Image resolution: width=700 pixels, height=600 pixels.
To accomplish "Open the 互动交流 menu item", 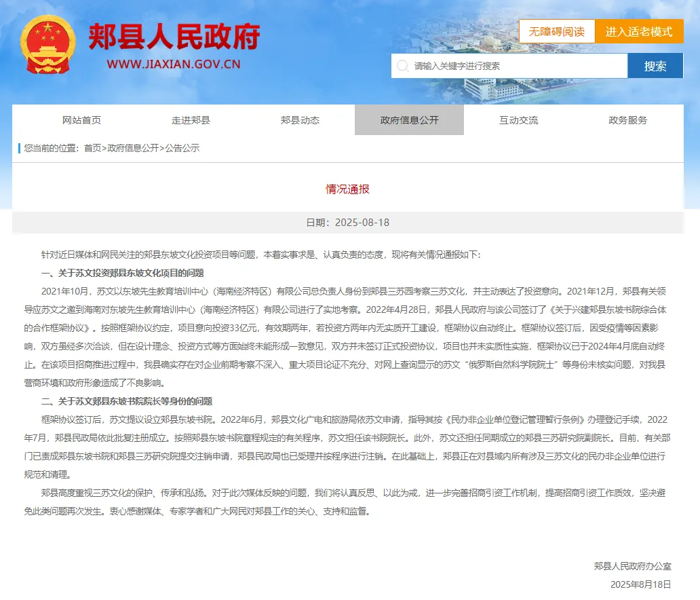I will click(519, 119).
